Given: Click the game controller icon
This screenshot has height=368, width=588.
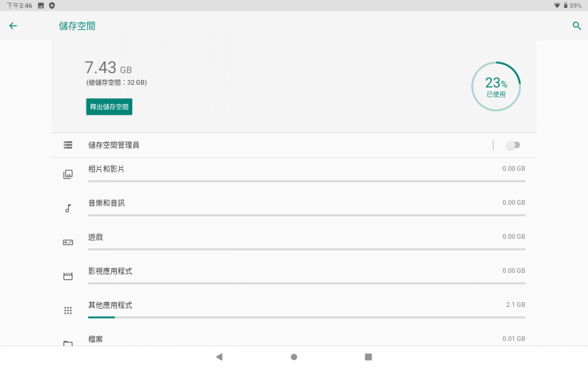Looking at the screenshot, I should (x=68, y=242).
